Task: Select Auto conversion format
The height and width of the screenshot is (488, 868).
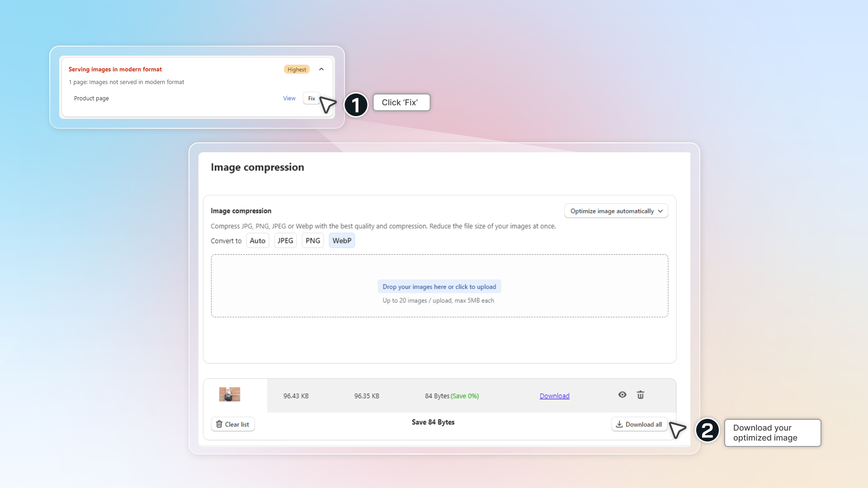Action: click(257, 241)
